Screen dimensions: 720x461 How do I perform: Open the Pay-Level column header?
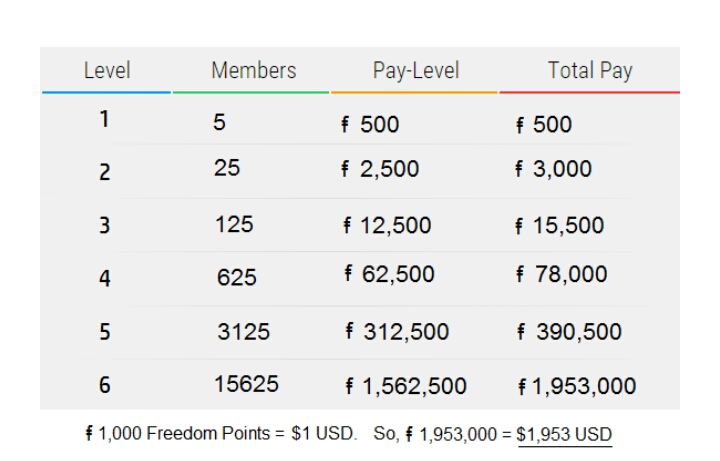point(416,71)
